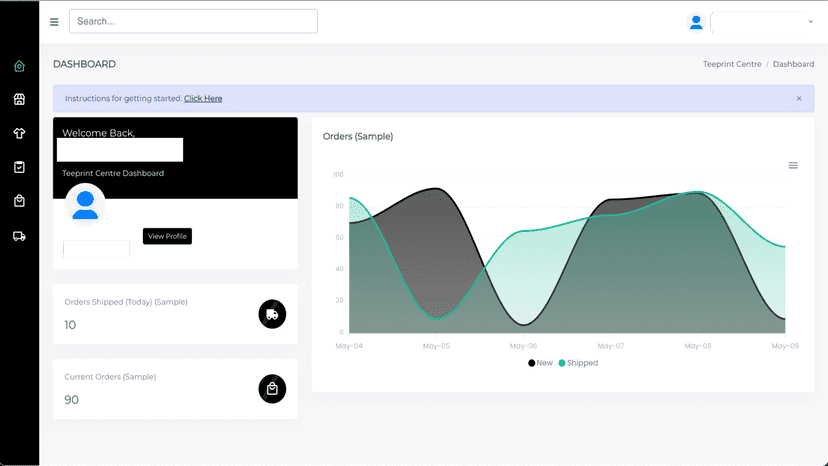Expand the user account dropdown arrow
This screenshot has height=466, width=828.
pos(810,22)
